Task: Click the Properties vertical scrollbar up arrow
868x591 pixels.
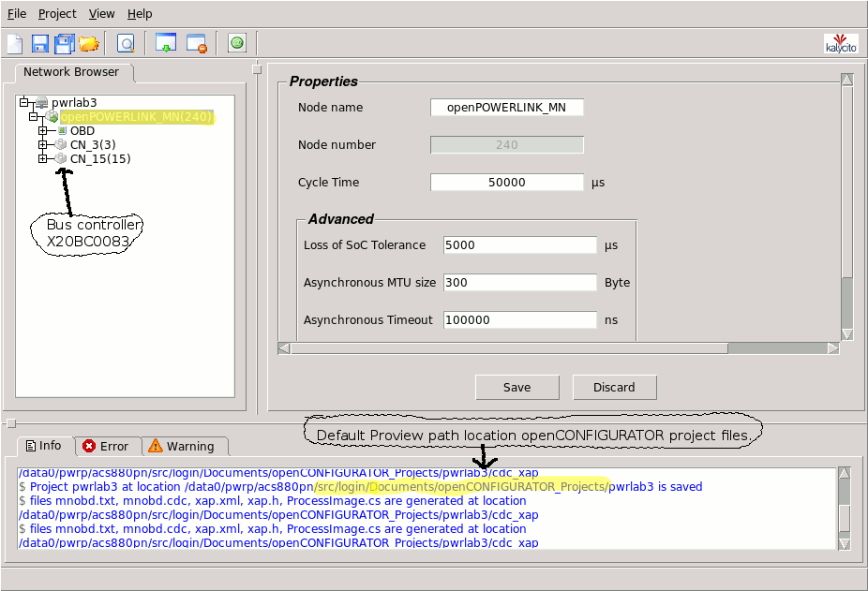Action: [847, 80]
